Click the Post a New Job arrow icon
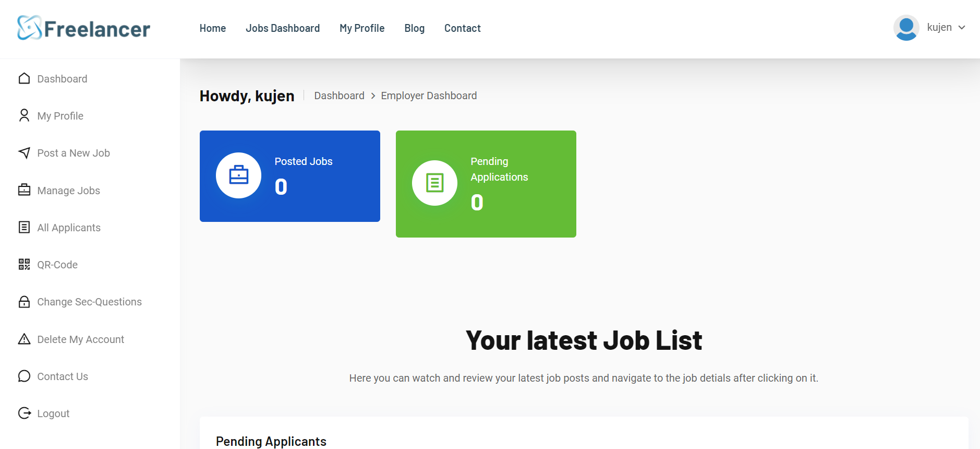The width and height of the screenshot is (980, 449). point(24,153)
